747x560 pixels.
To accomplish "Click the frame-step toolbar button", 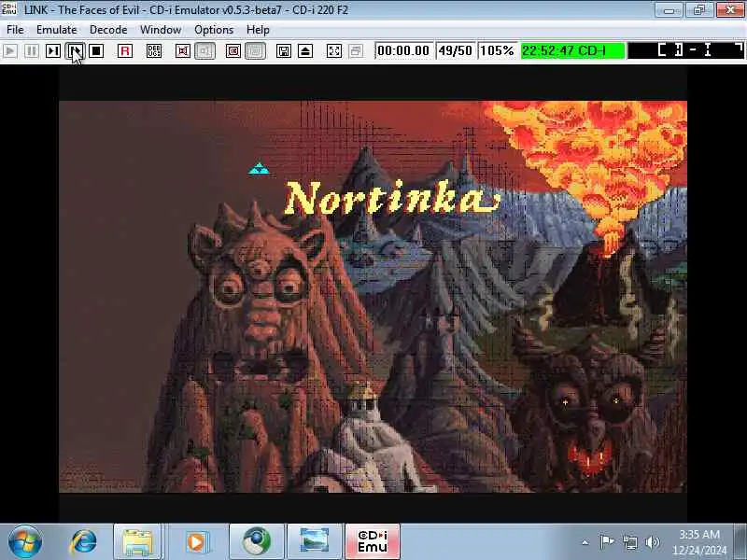I will pos(53,51).
